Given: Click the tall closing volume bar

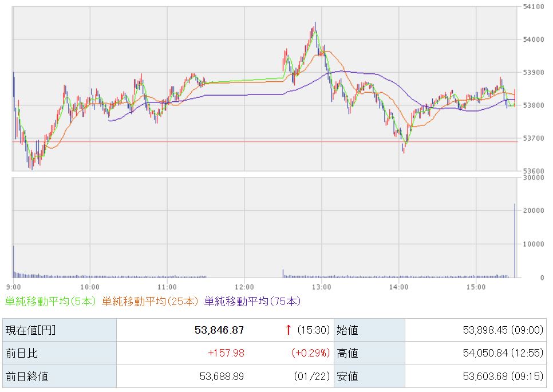Looking at the screenshot, I should click(515, 240).
